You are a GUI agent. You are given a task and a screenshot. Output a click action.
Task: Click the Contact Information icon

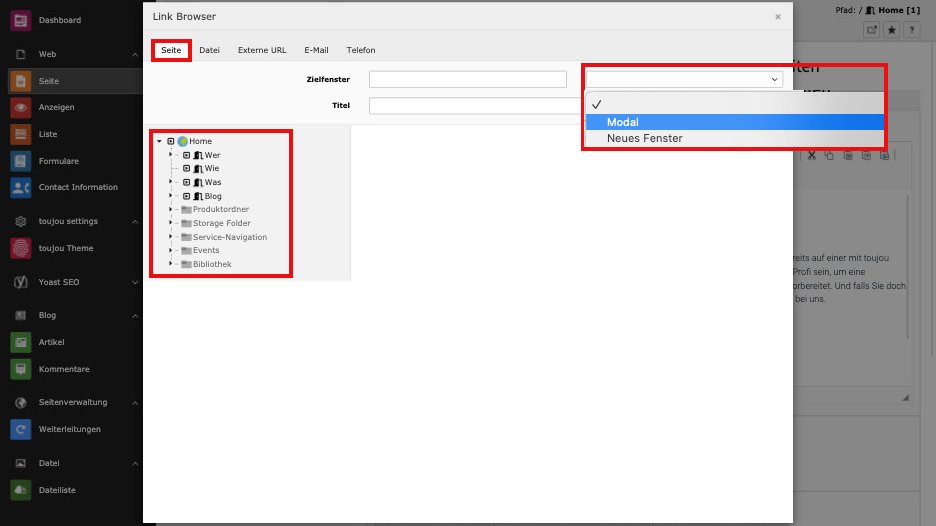20,188
